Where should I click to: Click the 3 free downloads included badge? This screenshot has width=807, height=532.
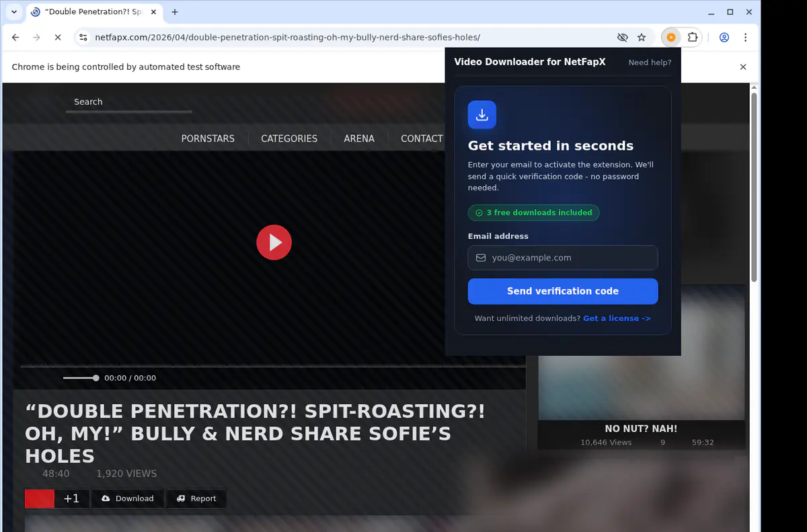point(533,213)
